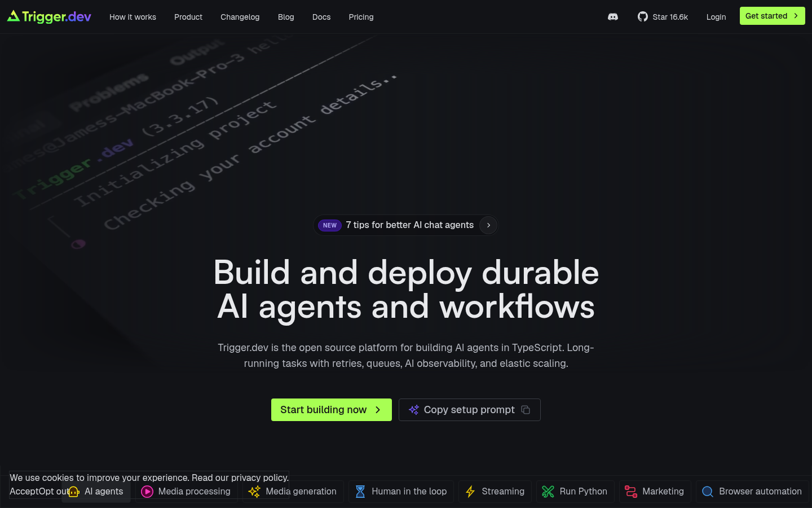Go to the Changelog page
This screenshot has height=508, width=812.
click(240, 17)
